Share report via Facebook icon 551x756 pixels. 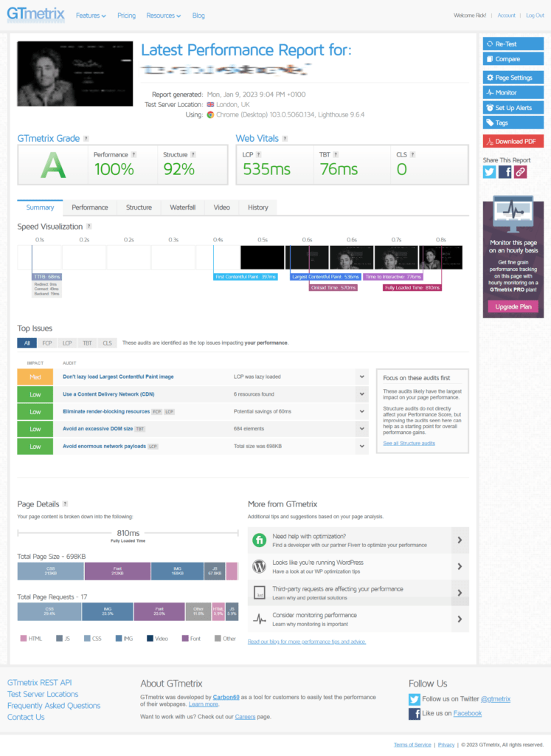(505, 172)
